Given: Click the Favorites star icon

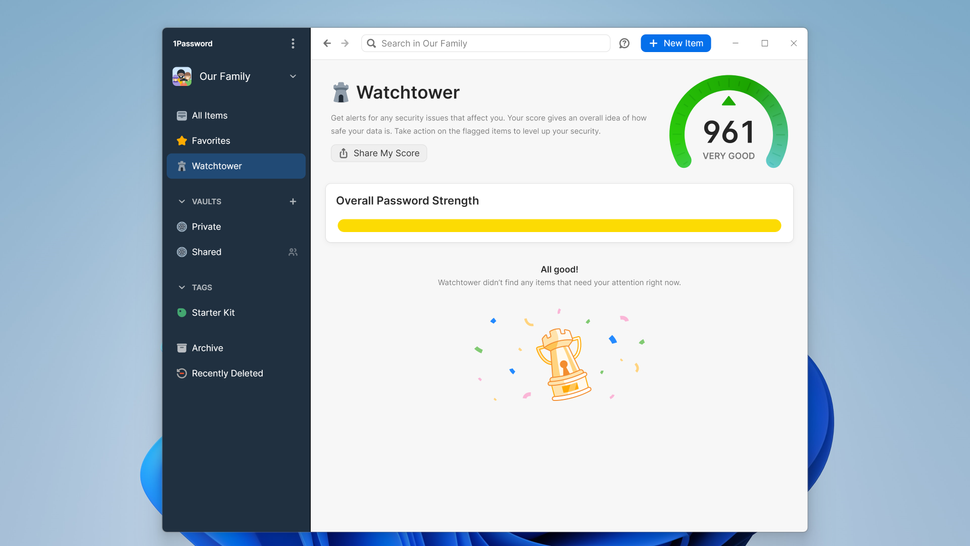Looking at the screenshot, I should (182, 141).
